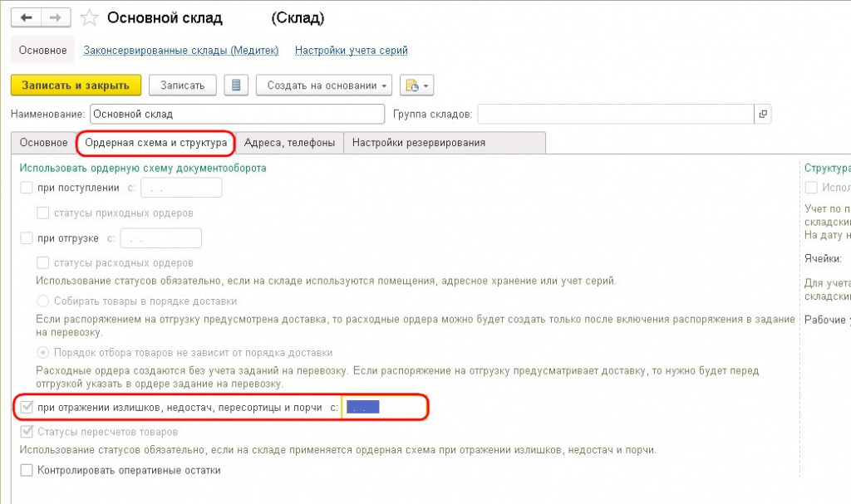Add to favorites with the star icon
The height and width of the screenshot is (504, 851).
click(89, 18)
